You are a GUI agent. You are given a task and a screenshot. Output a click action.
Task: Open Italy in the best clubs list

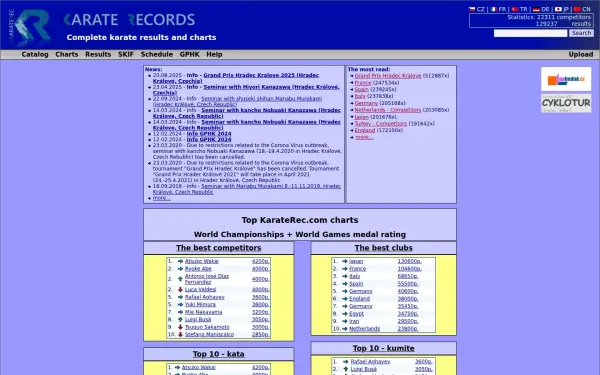[x=355, y=276]
